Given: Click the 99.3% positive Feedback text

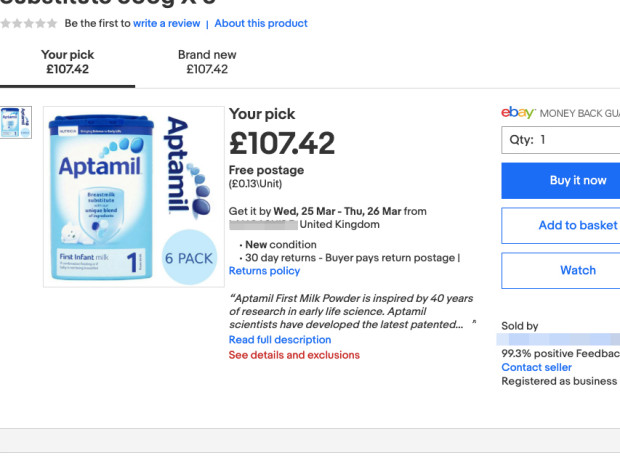Looking at the screenshot, I should tap(560, 354).
